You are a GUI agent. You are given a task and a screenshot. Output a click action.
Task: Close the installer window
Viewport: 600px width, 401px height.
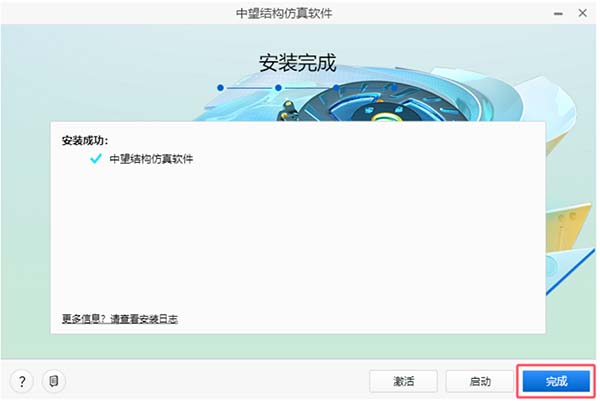[x=582, y=13]
